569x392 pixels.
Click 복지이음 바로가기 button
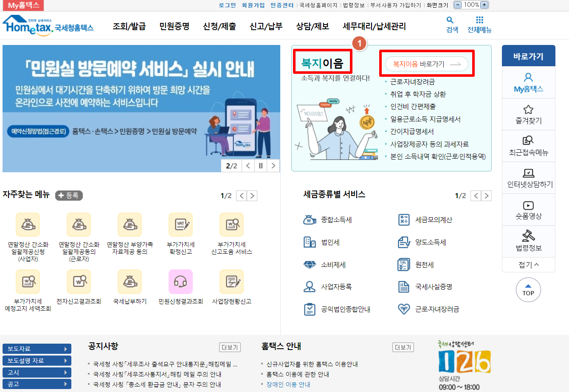tap(427, 64)
